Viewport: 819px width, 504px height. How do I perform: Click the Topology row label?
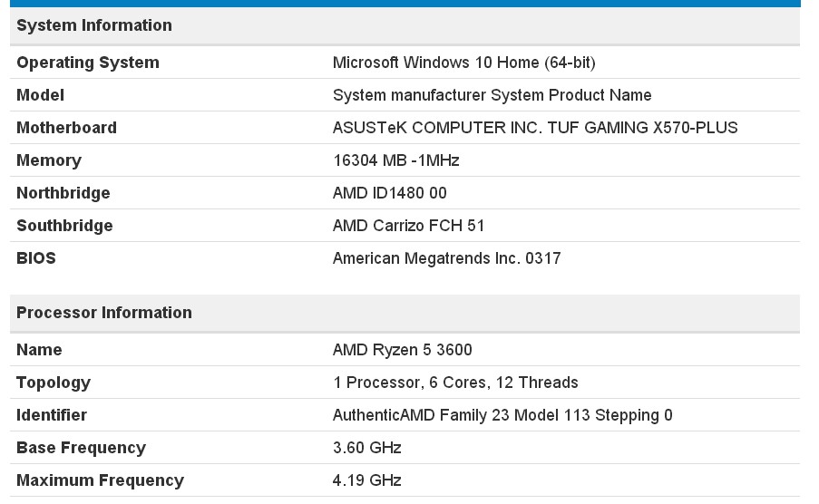[x=54, y=383]
